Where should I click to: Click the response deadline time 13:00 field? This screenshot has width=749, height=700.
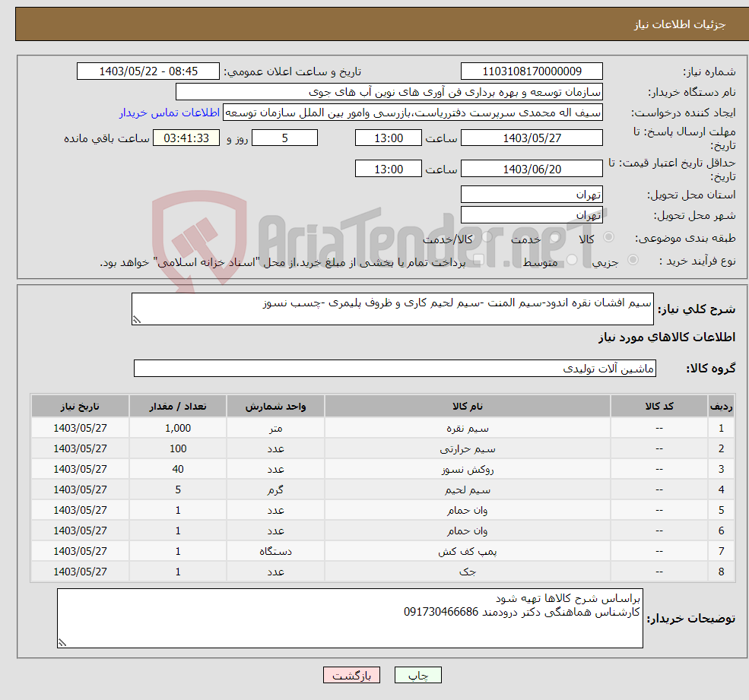(x=389, y=138)
